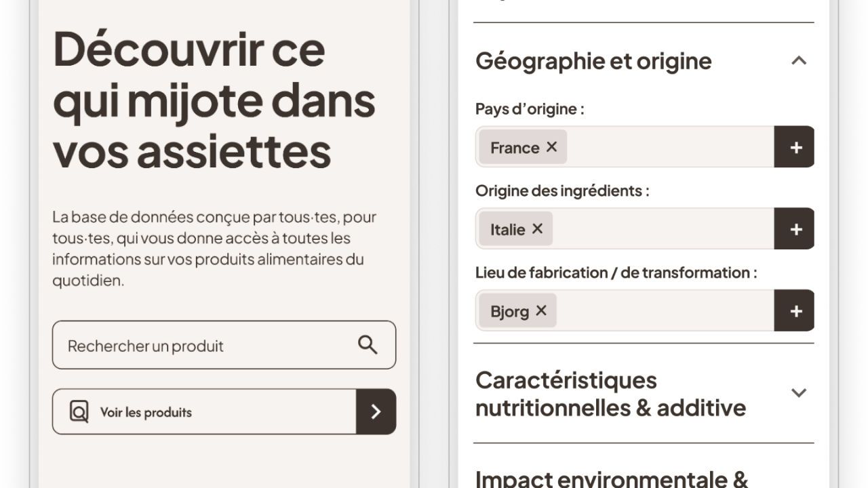
Task: Click the Géographie et origine heading
Action: pos(593,61)
